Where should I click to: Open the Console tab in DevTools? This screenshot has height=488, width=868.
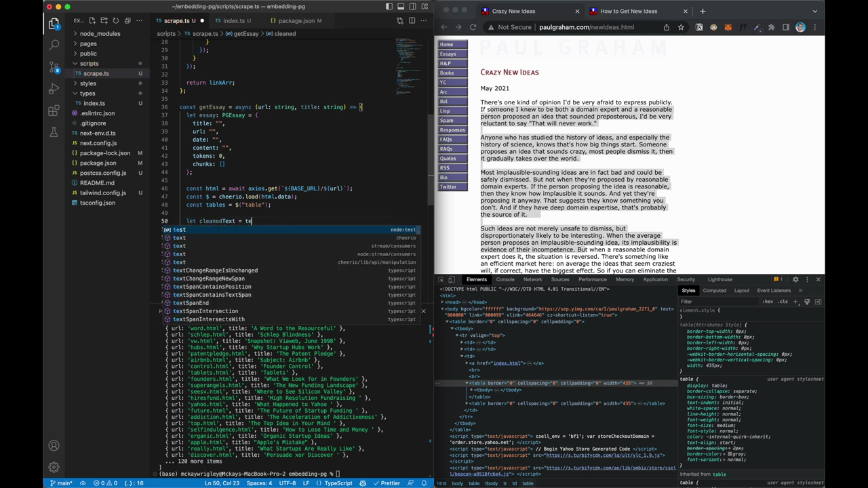(505, 279)
